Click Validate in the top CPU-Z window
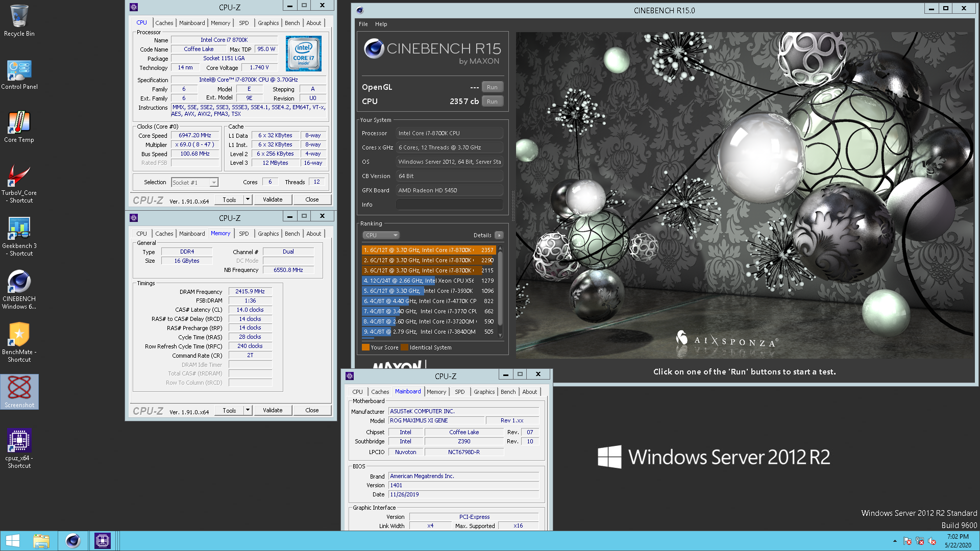980x551 pixels. tap(273, 199)
